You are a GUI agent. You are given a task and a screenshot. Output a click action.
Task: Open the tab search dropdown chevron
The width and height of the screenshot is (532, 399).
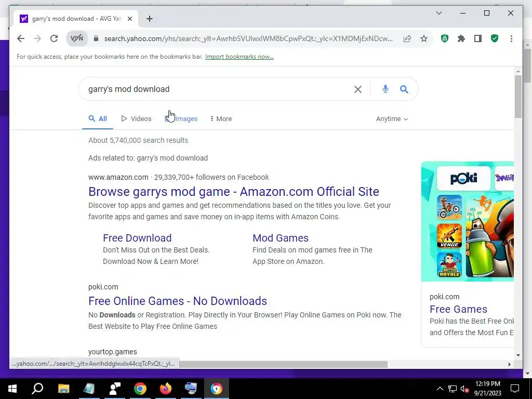[438, 13]
